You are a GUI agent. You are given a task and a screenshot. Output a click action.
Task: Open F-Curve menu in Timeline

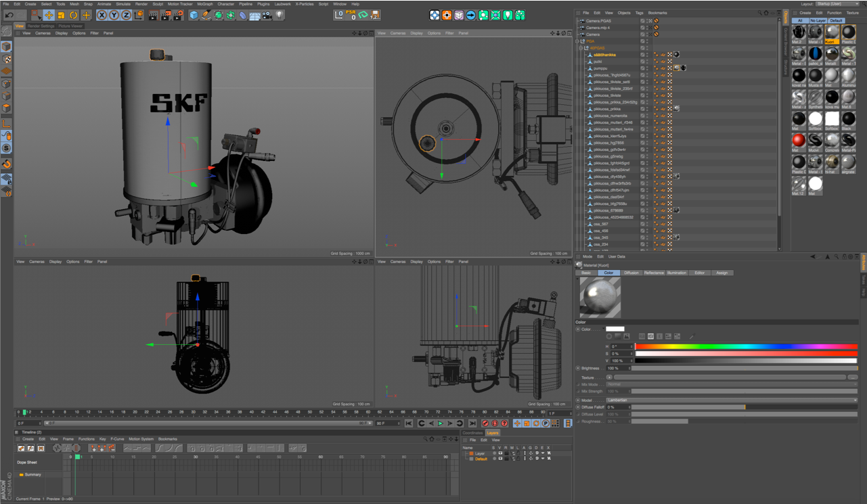(118, 439)
